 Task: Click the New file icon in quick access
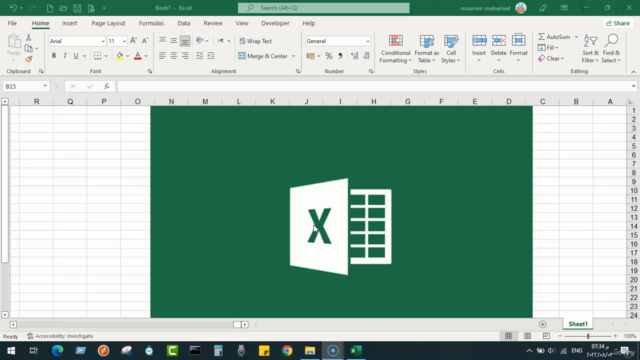(x=50, y=8)
